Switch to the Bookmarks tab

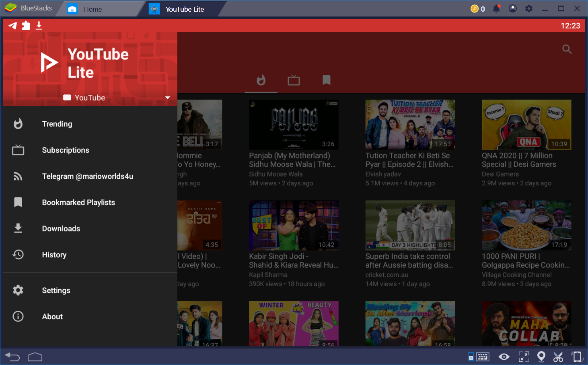click(x=327, y=80)
